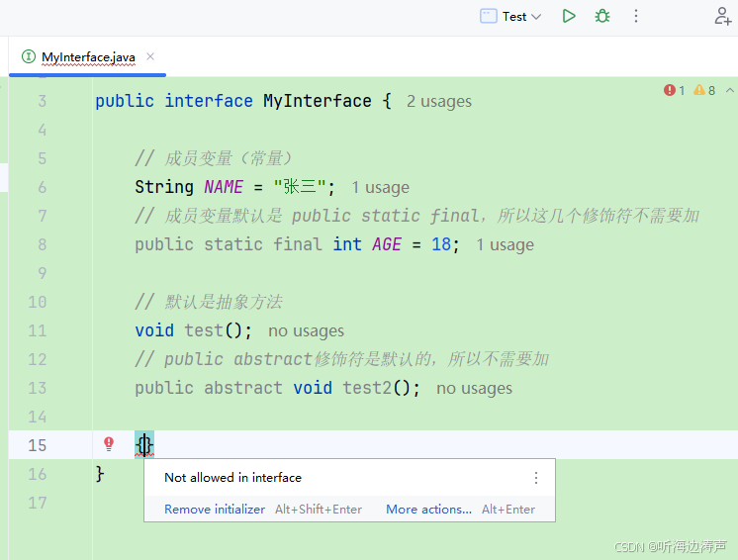Click the interface file icon on the tab
The image size is (738, 560).
[x=29, y=57]
